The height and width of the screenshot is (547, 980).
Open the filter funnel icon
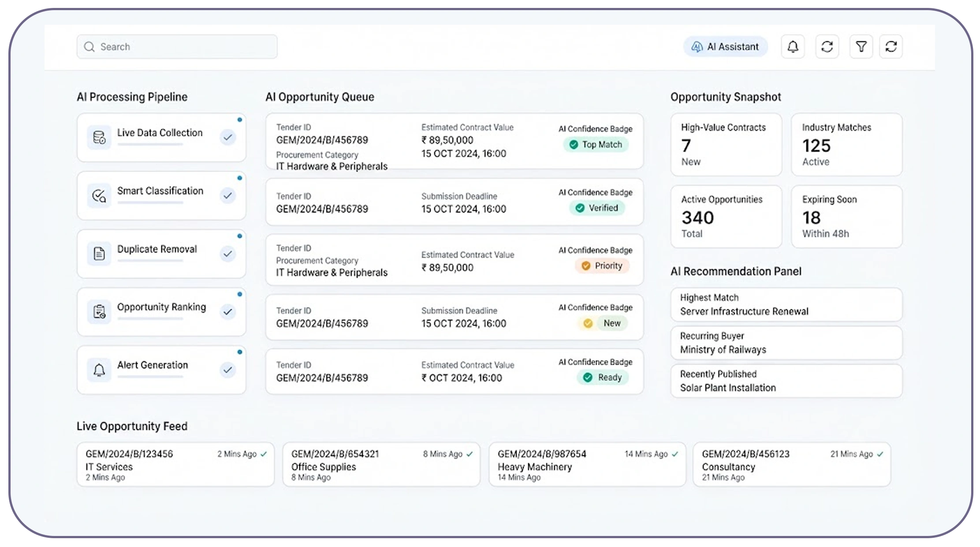click(861, 47)
